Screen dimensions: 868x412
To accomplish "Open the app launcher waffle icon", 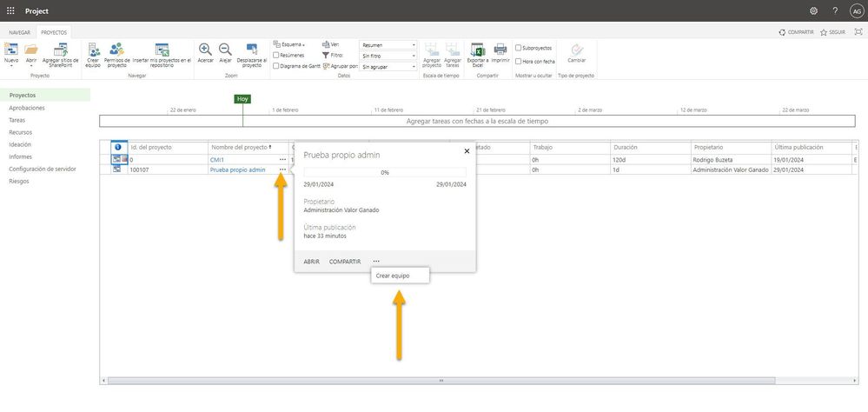I will point(10,10).
